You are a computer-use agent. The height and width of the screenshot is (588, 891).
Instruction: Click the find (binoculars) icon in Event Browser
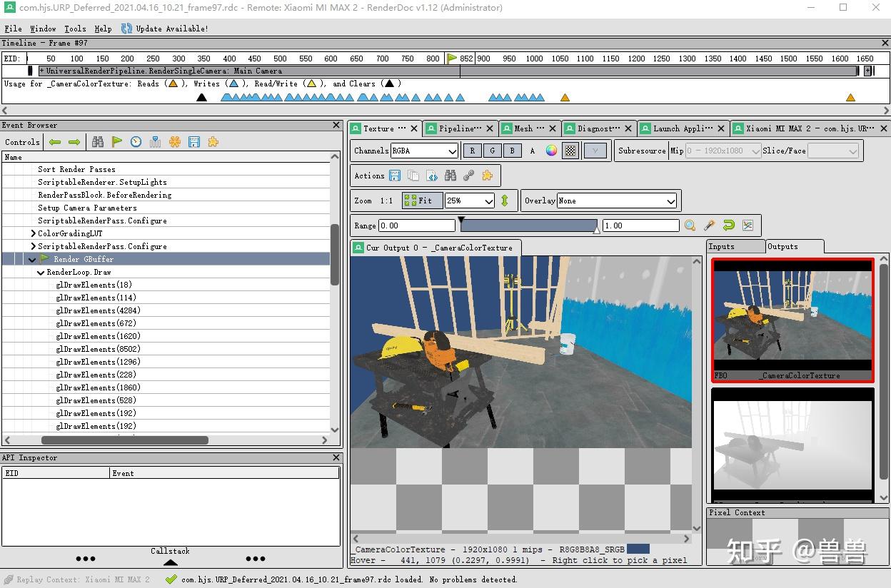click(x=98, y=142)
